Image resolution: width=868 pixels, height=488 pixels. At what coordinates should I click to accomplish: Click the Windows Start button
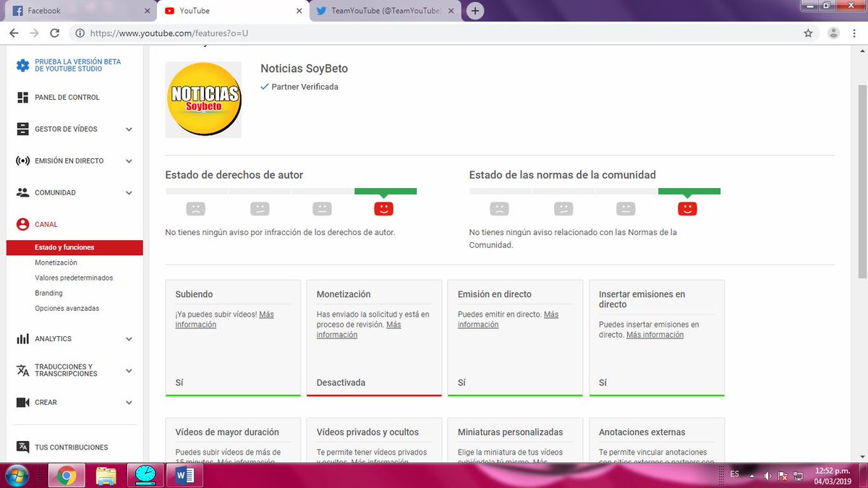[x=17, y=476]
